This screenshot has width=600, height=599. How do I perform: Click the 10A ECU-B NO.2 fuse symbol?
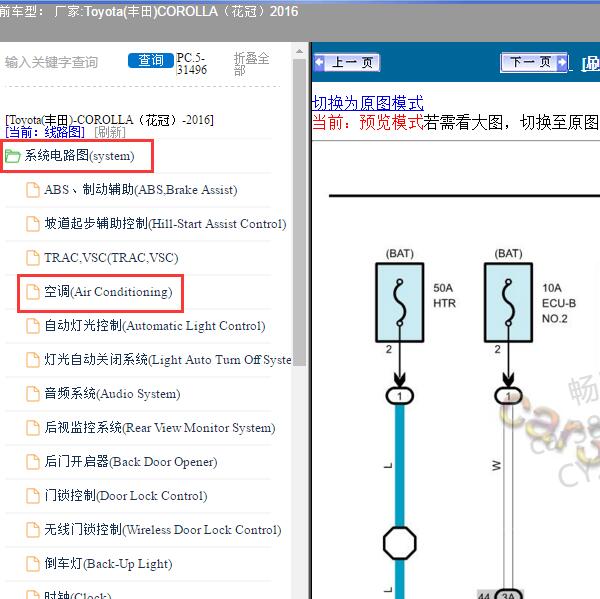508,302
